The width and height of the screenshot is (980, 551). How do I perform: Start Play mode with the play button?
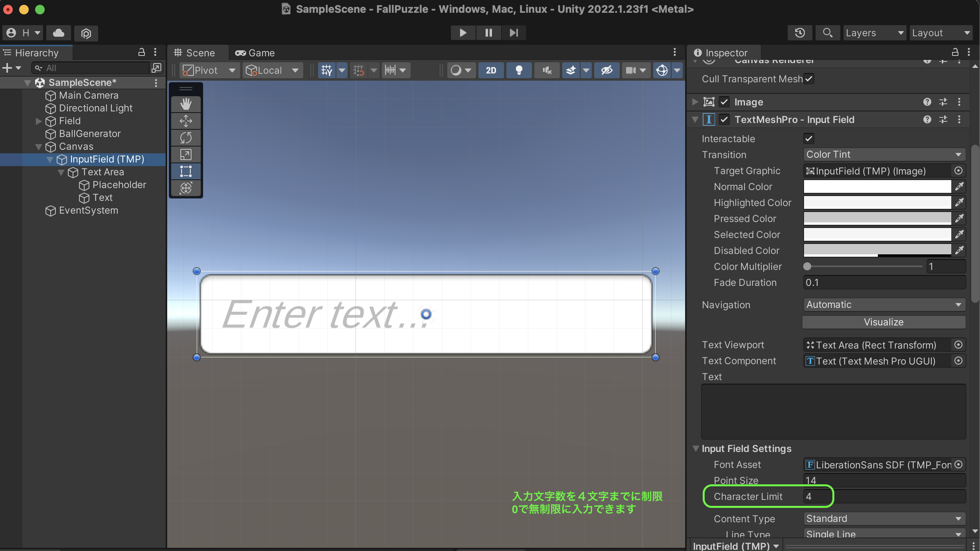(x=463, y=33)
